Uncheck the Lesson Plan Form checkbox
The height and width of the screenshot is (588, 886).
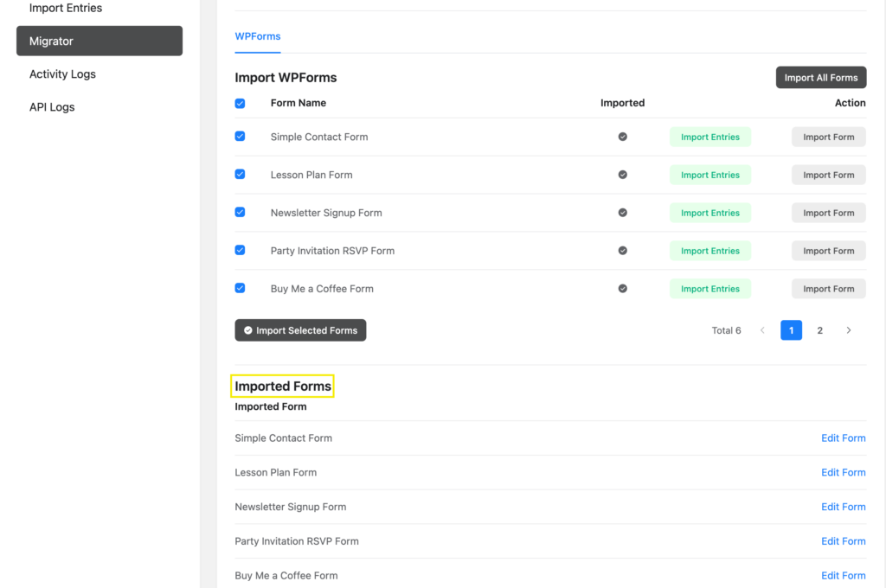point(241,174)
